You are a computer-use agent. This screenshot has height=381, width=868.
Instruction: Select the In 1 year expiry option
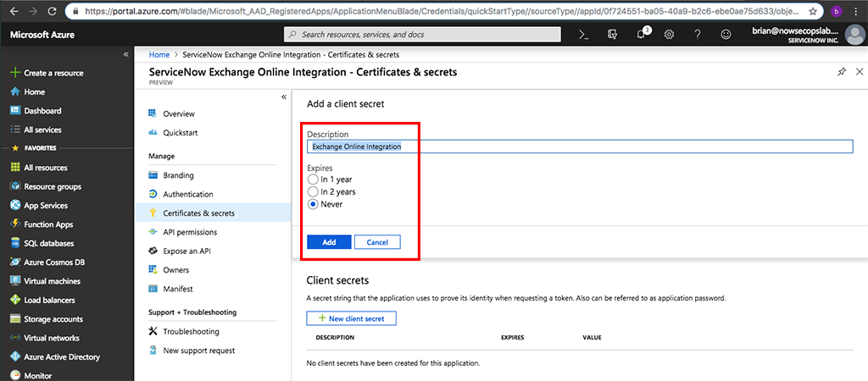[x=314, y=179]
